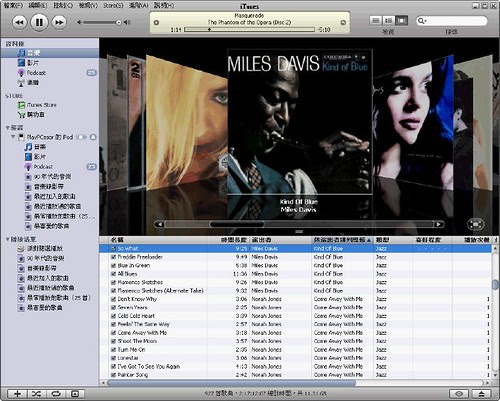Open Radio in the sidebar
Viewport: 500px width, 401px height.
50,82
